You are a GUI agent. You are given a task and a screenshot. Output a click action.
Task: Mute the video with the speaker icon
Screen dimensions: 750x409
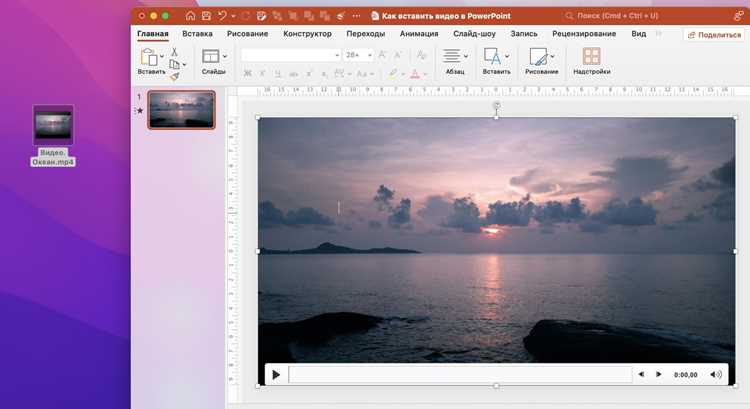(x=716, y=375)
